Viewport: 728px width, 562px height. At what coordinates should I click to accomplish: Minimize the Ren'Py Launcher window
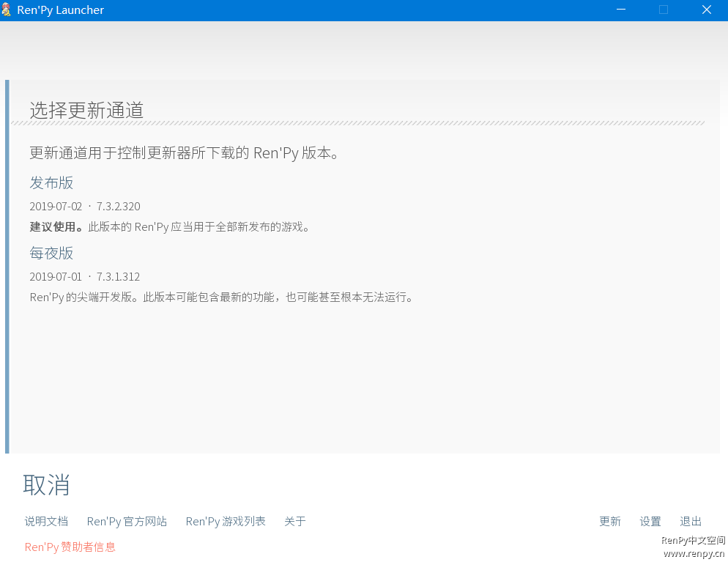pyautogui.click(x=621, y=10)
